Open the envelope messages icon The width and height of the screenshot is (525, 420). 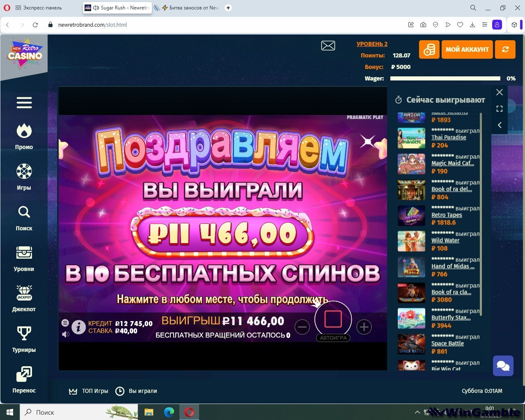[328, 46]
